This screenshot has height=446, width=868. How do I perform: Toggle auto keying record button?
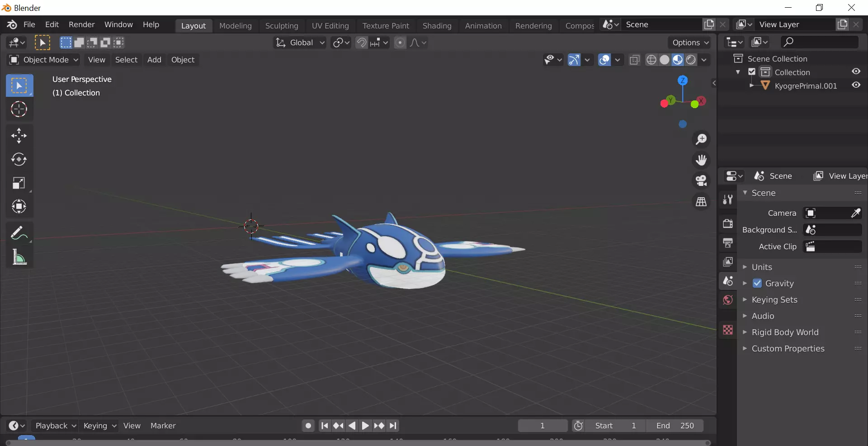click(x=308, y=426)
